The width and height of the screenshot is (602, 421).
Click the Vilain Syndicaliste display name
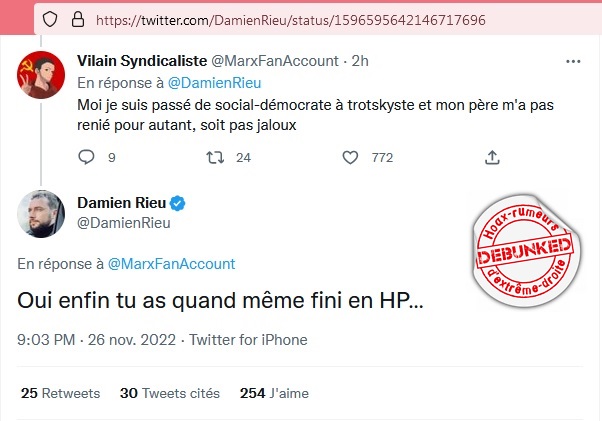pos(143,61)
